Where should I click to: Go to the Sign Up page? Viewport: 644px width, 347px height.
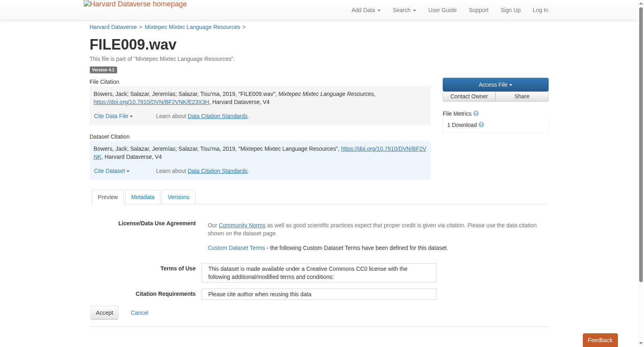[x=510, y=10]
